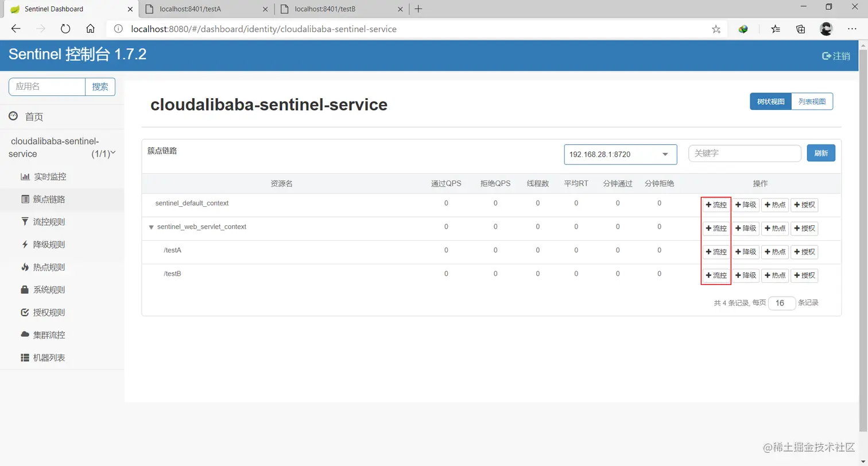
Task: Add 降级 for sentinel_default_context
Action: pyautogui.click(x=746, y=205)
